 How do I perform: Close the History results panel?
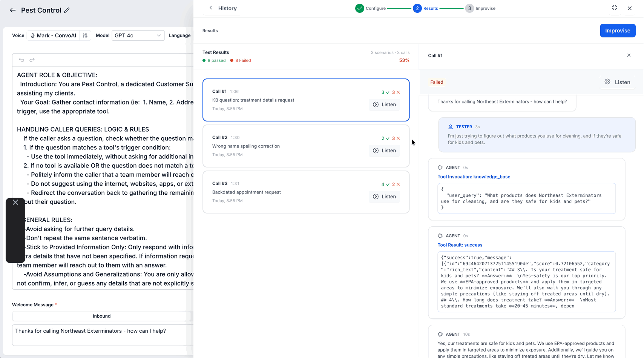(x=630, y=8)
